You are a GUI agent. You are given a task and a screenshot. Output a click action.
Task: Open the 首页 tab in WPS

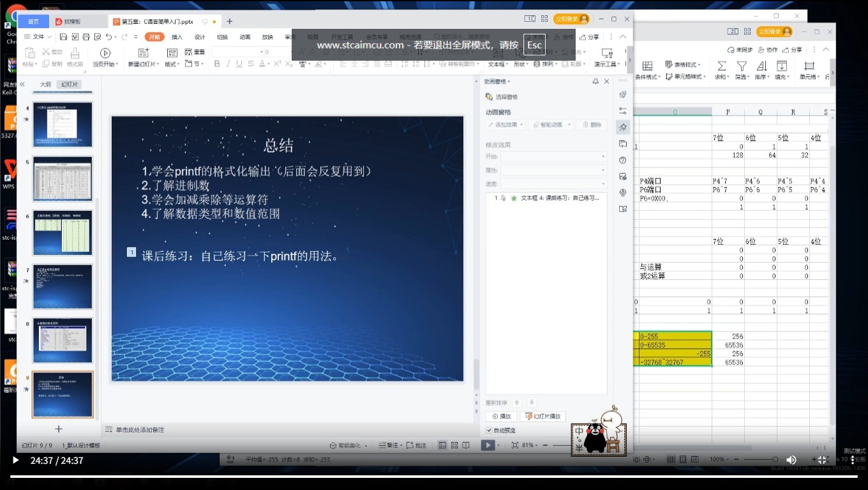[x=33, y=21]
